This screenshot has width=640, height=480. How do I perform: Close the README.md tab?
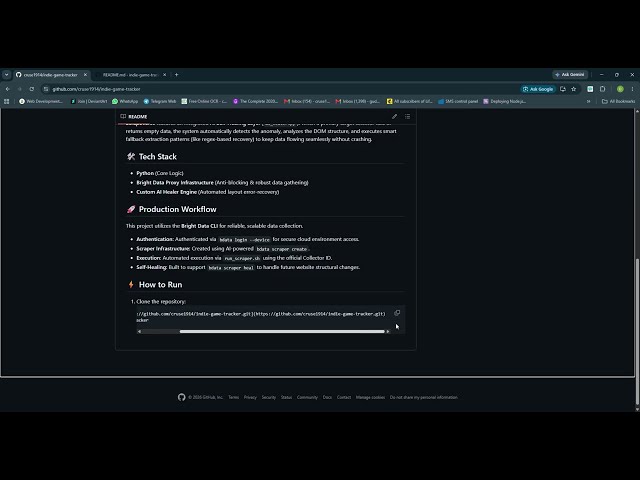[x=164, y=75]
